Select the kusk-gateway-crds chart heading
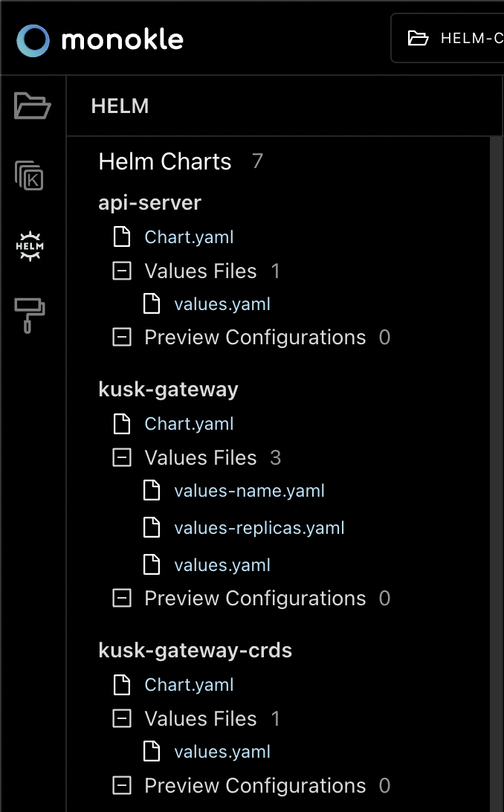This screenshot has height=812, width=504. click(195, 650)
